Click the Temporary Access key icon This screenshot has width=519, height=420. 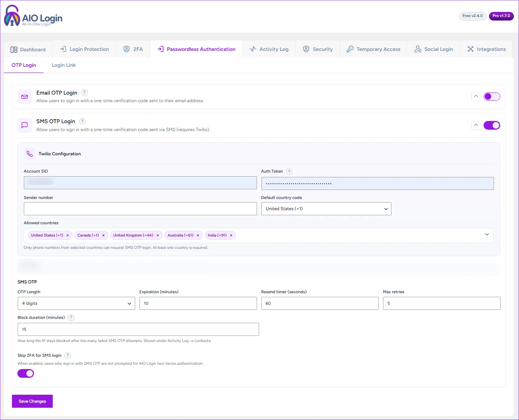[x=350, y=49]
